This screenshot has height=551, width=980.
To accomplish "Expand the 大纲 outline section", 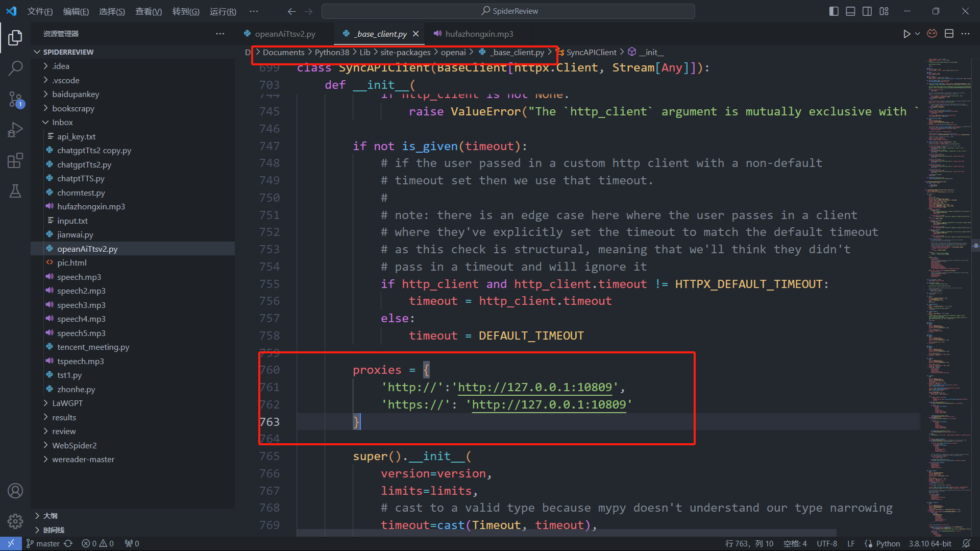I will 133,516.
